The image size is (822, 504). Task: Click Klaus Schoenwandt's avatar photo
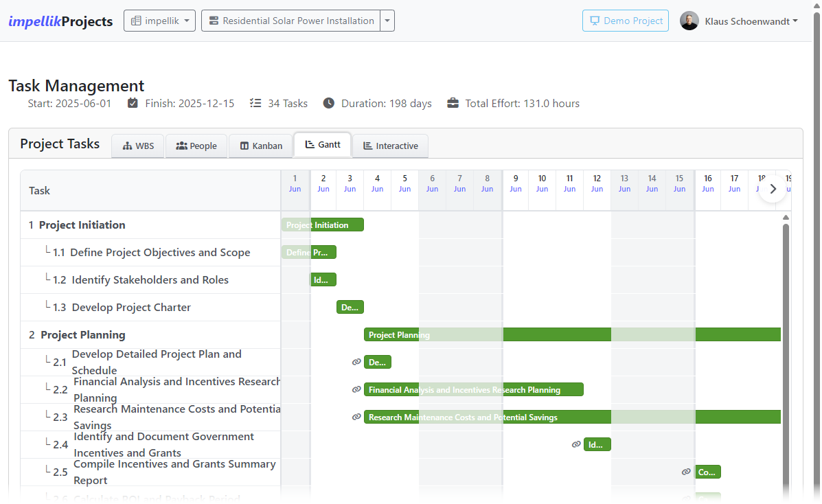pyautogui.click(x=689, y=21)
